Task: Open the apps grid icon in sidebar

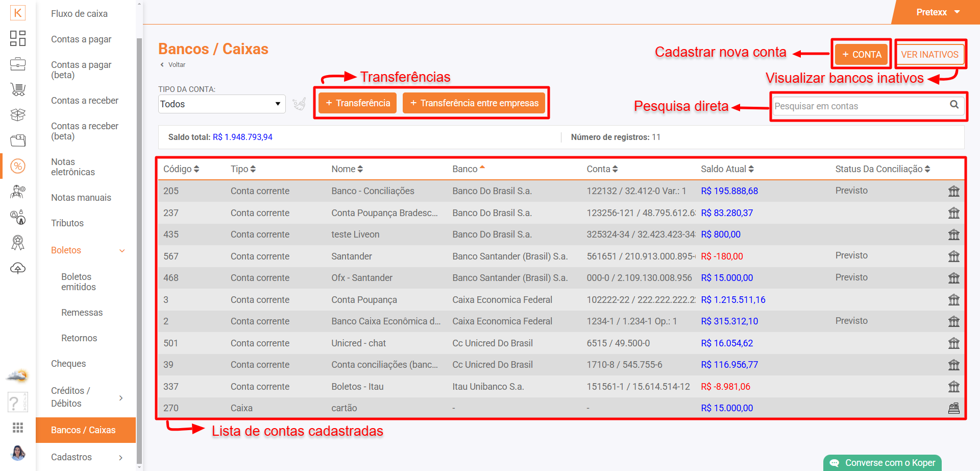Action: (x=18, y=427)
